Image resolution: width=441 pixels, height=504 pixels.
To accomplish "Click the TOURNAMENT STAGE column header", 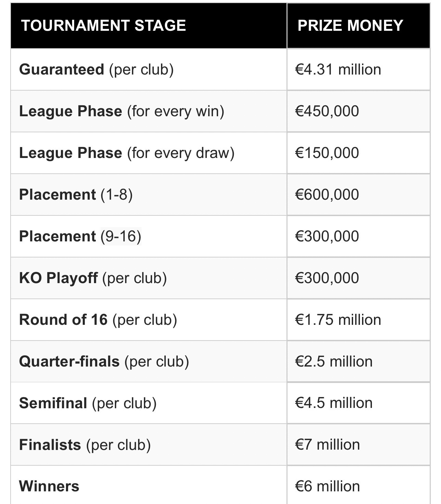I will [104, 26].
